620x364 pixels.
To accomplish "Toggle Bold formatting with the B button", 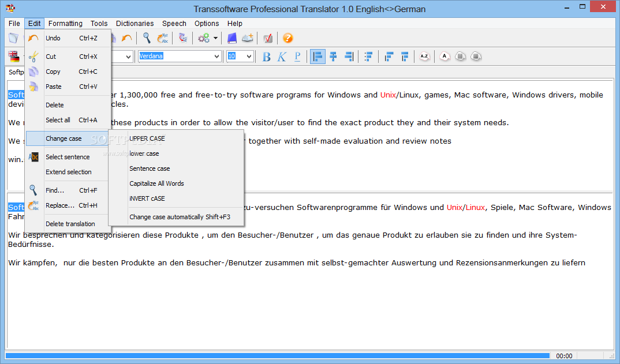I will point(267,57).
